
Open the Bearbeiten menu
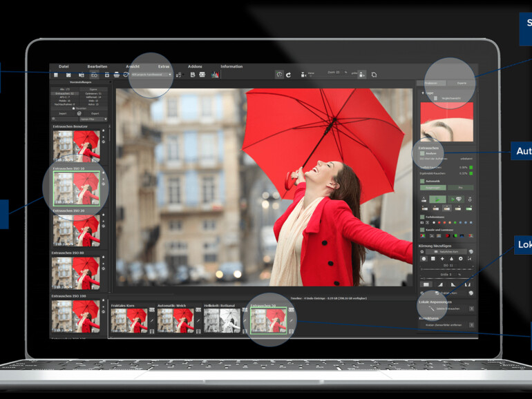[x=97, y=66]
